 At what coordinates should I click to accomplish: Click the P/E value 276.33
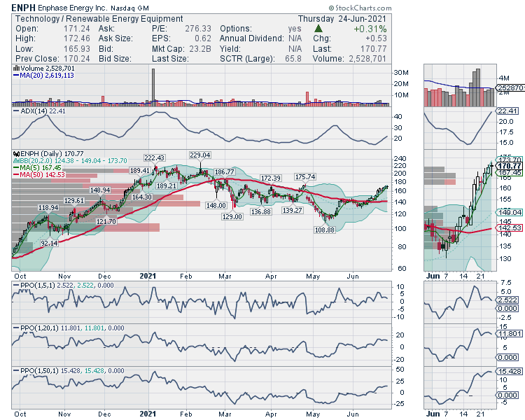pos(198,29)
